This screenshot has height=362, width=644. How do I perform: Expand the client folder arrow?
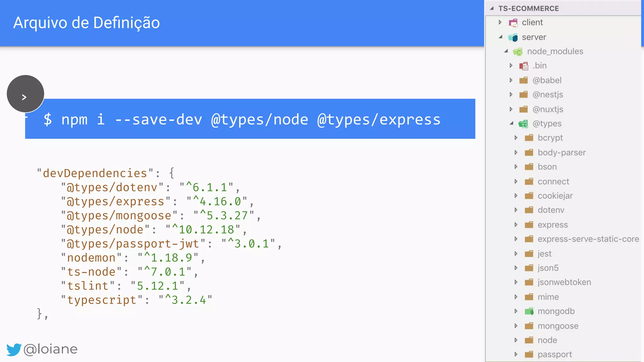[500, 22]
